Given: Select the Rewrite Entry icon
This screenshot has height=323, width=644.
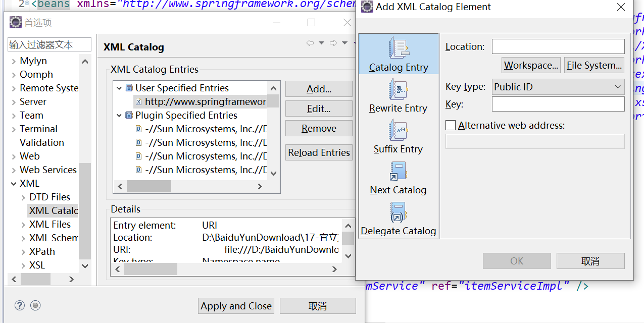Looking at the screenshot, I should point(399,90).
